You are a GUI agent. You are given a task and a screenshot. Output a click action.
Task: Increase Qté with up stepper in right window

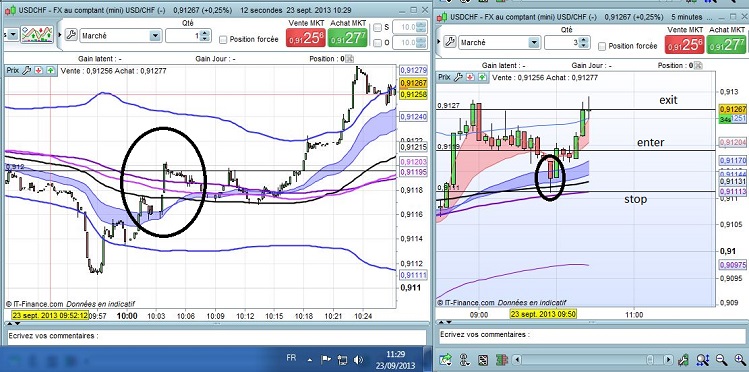tap(584, 40)
